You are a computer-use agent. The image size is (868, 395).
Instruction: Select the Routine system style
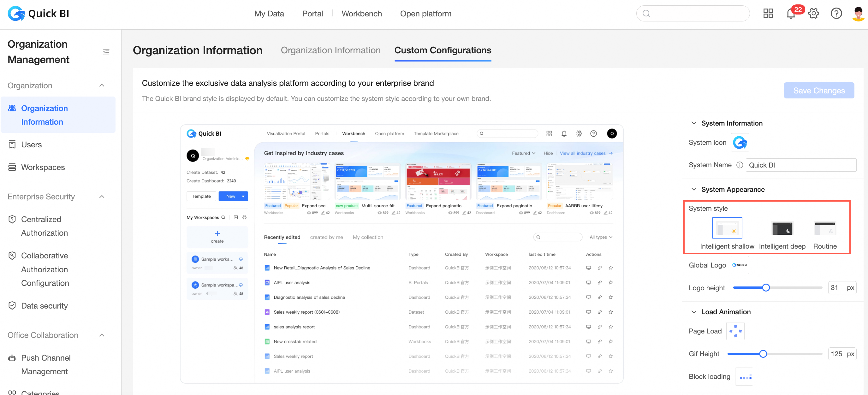click(824, 228)
